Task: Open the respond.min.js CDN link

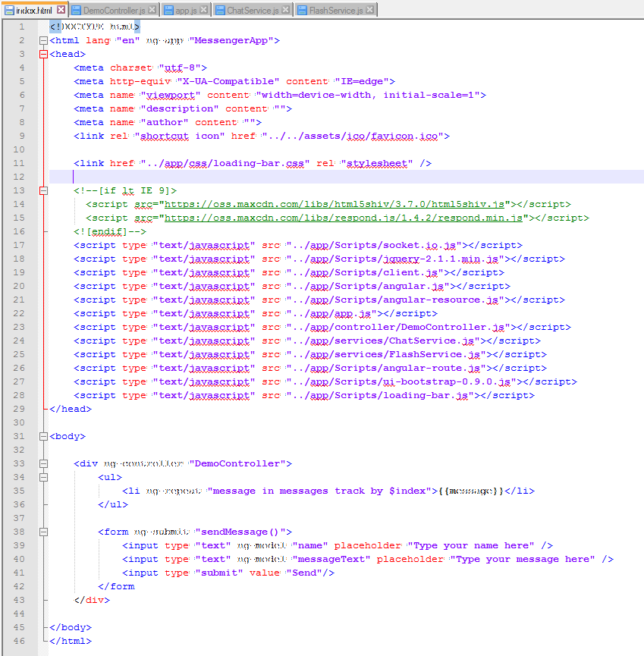Action: click(344, 218)
